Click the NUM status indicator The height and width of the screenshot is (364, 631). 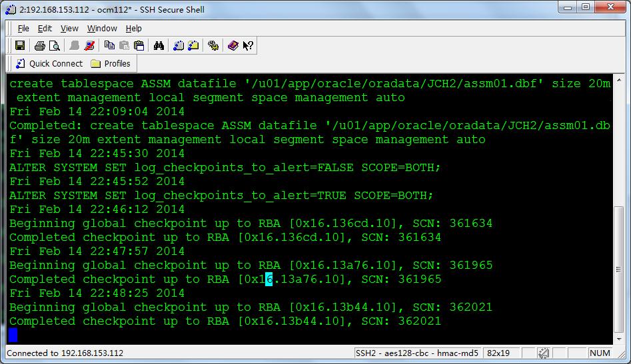[600, 353]
